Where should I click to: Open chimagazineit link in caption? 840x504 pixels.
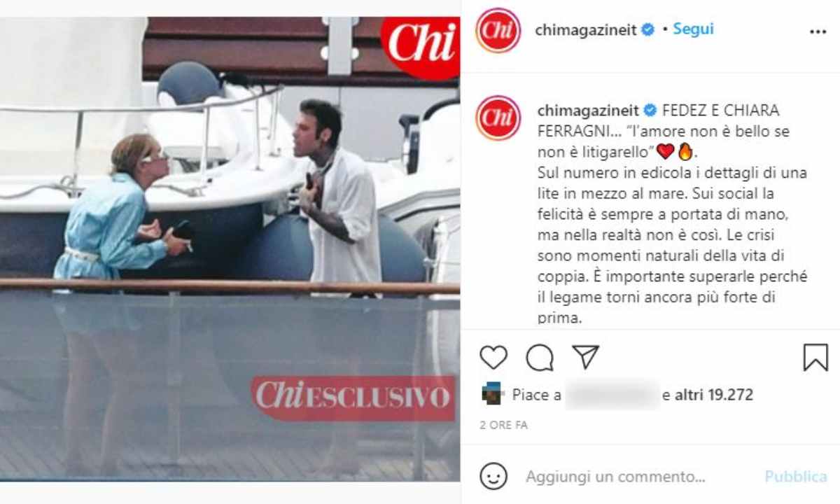click(587, 111)
